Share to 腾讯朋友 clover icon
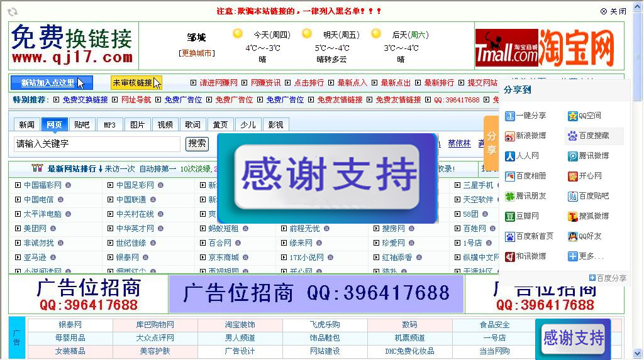Image resolution: width=644 pixels, height=360 pixels. click(509, 197)
